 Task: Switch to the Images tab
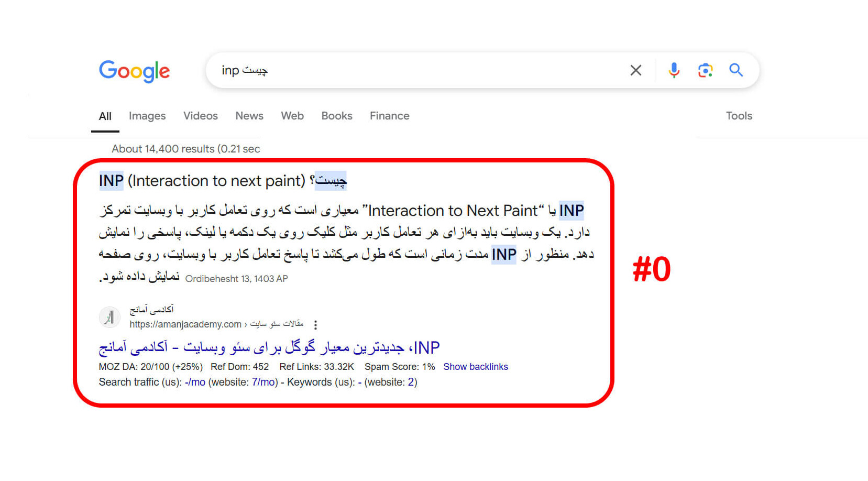point(147,116)
